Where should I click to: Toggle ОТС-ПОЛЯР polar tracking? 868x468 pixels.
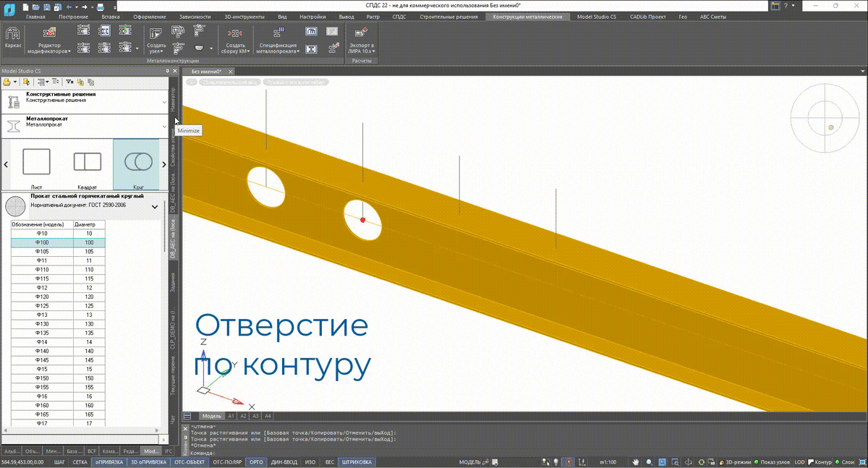(x=226, y=461)
